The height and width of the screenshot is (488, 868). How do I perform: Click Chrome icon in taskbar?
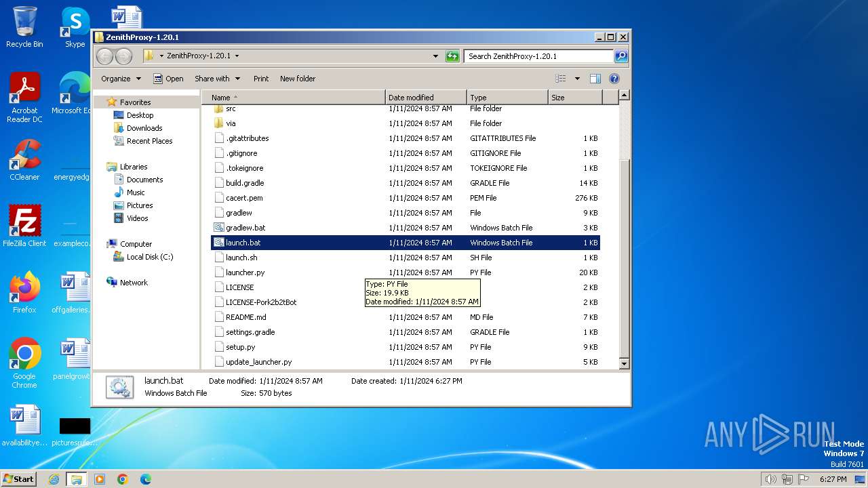tap(123, 479)
